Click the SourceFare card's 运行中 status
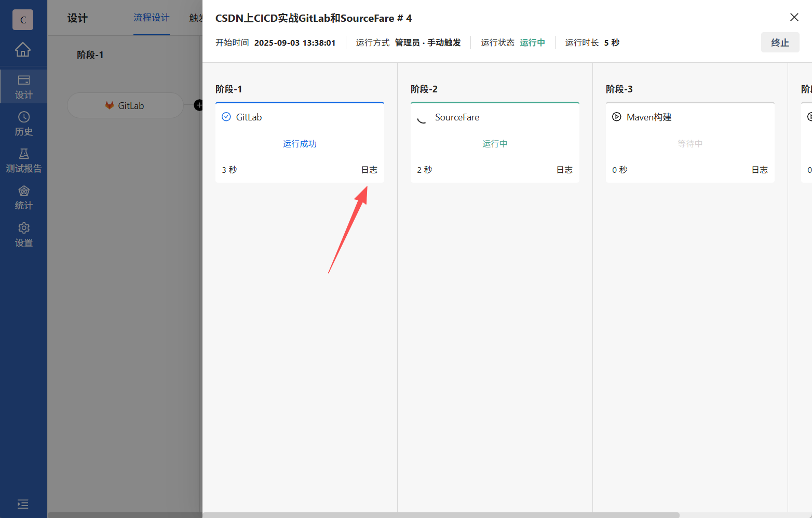812x518 pixels. (495, 144)
